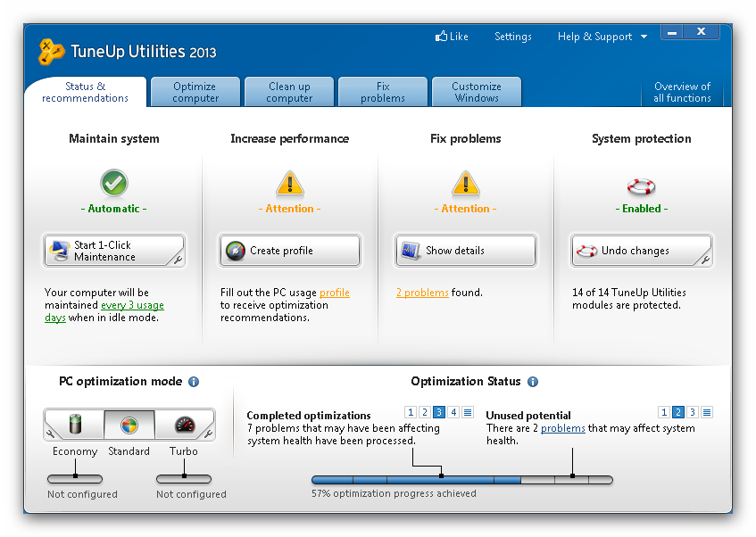
Task: Click the lifebuoy icon under System protection
Action: (641, 186)
